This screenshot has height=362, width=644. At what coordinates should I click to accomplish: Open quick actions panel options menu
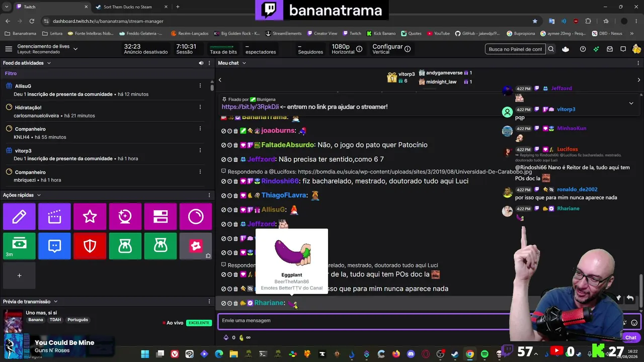pyautogui.click(x=209, y=195)
